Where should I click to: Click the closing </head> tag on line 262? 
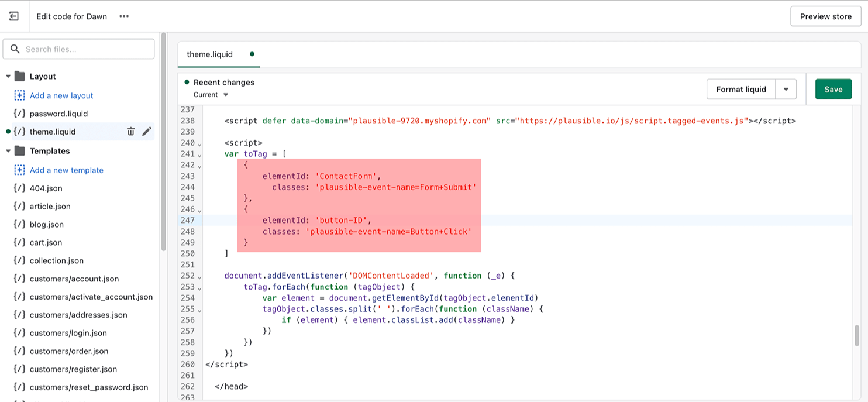tap(231, 387)
